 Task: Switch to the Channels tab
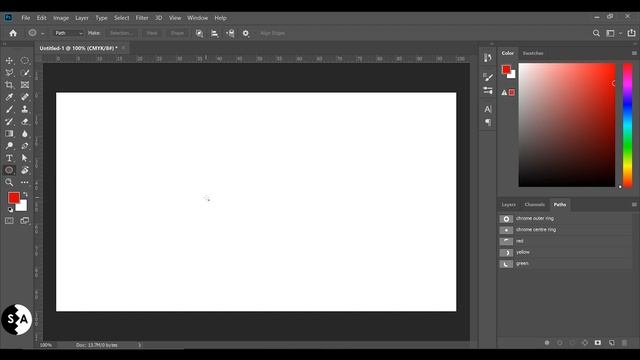(535, 204)
